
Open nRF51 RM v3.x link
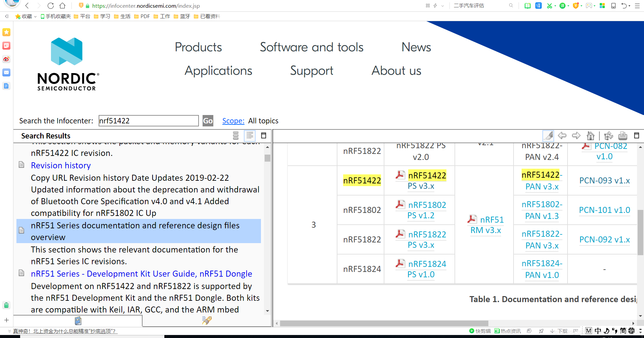486,225
